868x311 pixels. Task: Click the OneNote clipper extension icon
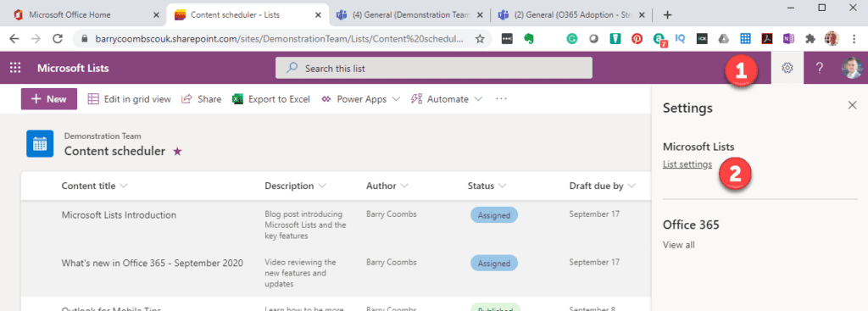(788, 39)
